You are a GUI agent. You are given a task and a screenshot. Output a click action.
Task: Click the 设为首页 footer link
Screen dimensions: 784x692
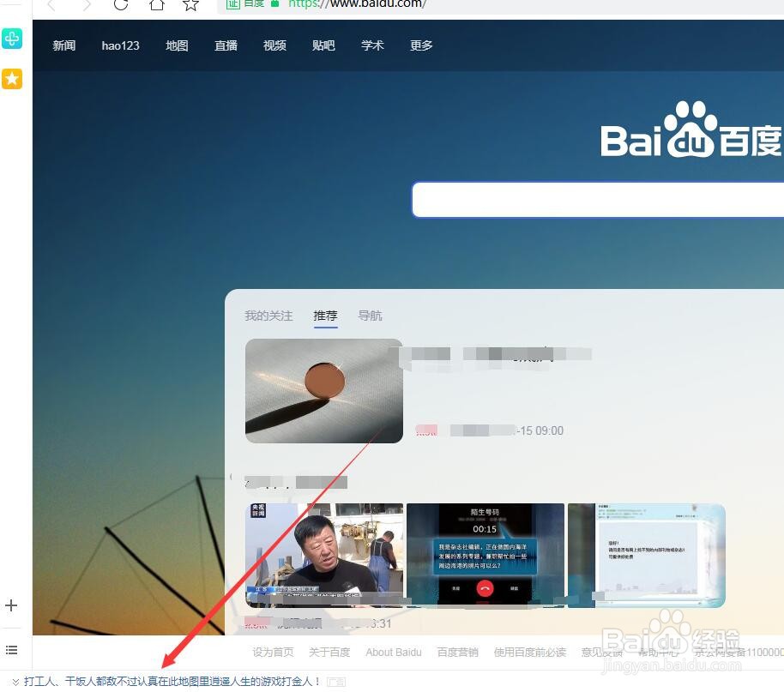(x=273, y=652)
